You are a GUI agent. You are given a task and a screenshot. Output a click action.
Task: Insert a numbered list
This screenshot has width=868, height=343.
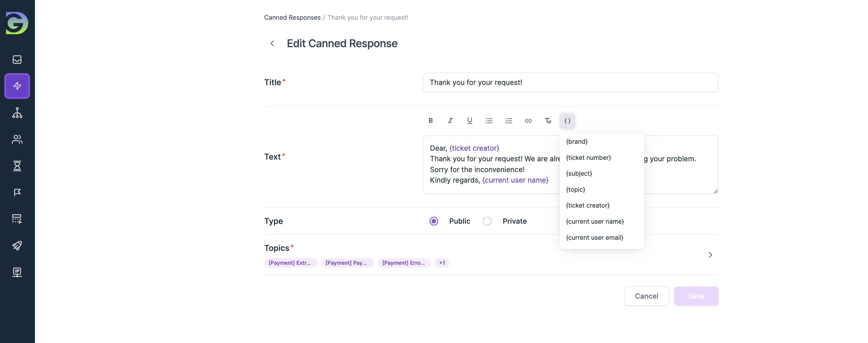point(509,121)
